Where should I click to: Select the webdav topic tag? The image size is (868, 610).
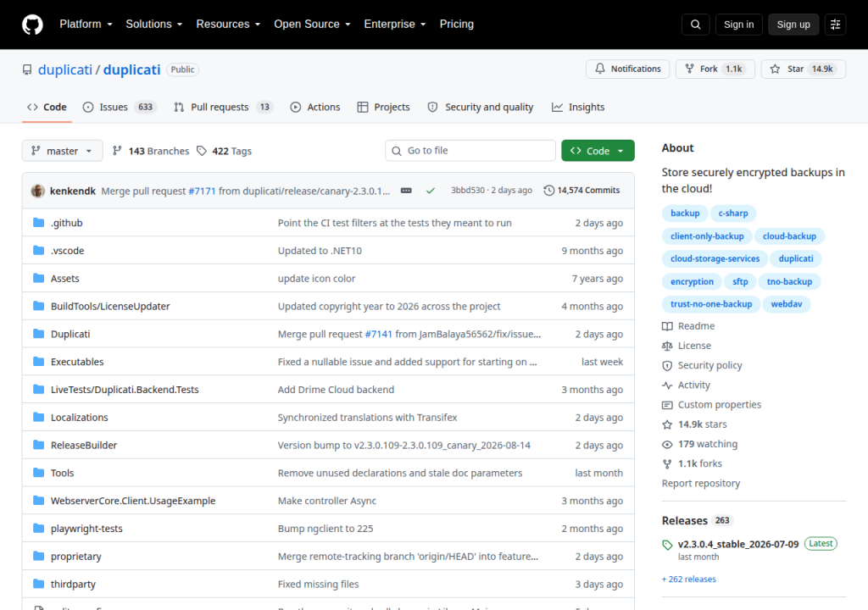click(787, 304)
